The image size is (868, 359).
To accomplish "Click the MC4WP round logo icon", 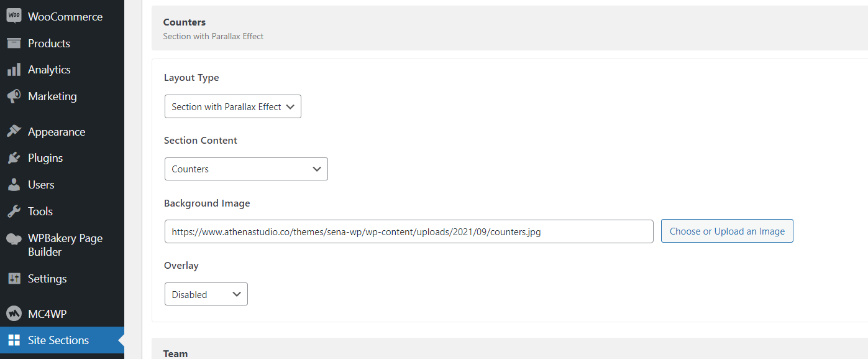I will pyautogui.click(x=14, y=314).
